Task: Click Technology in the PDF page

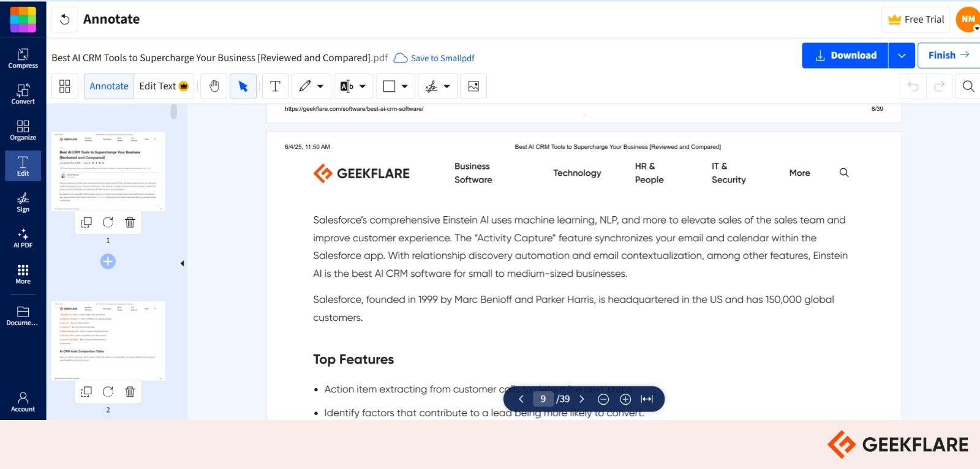Action: pos(577,173)
